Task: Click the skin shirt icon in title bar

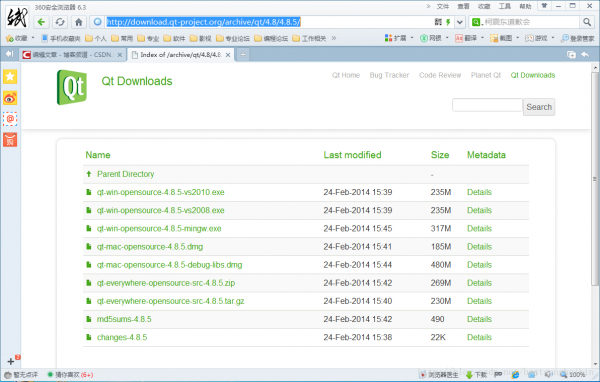Action: tap(544, 6)
